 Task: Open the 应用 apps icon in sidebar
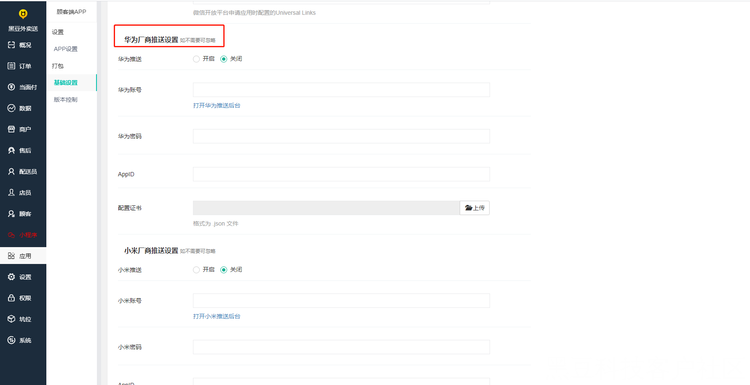pos(11,256)
